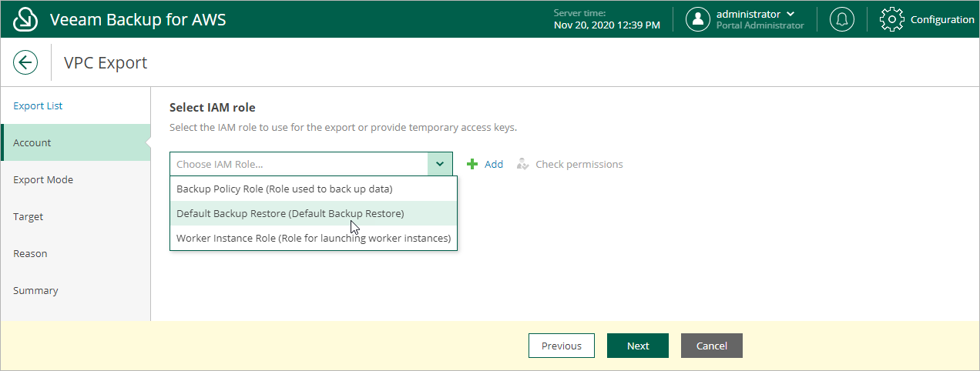Select Backup Policy Role option
980x371 pixels.
pyautogui.click(x=314, y=189)
